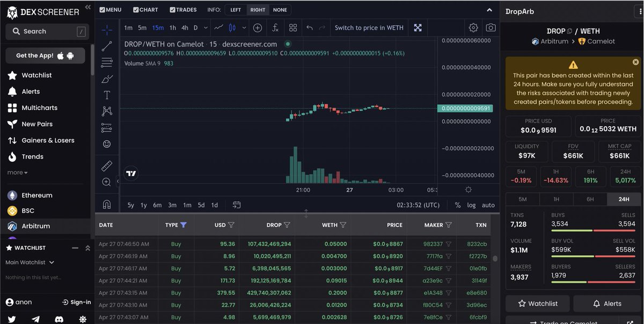Select the brush drawing tool
The image size is (644, 324).
coord(107,79)
